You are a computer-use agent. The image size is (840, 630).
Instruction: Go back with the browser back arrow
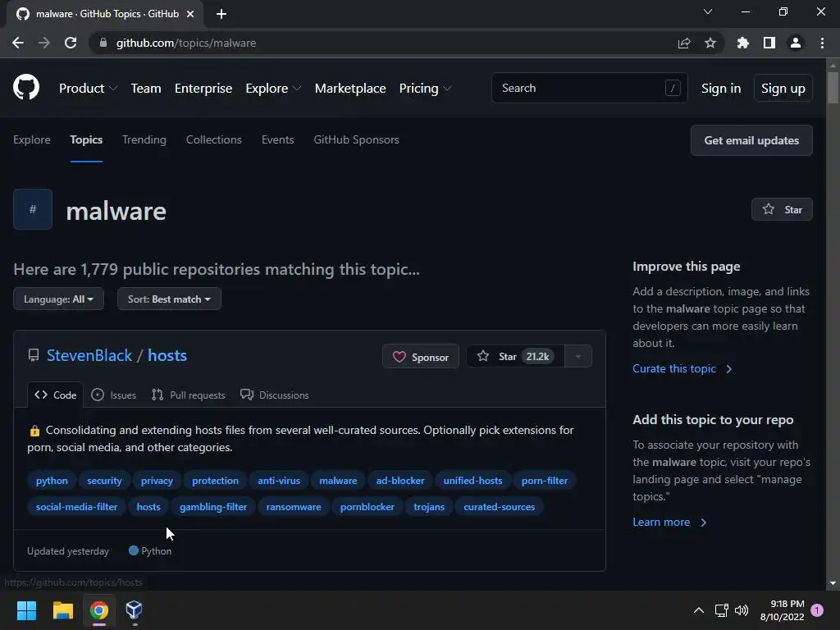(18, 43)
